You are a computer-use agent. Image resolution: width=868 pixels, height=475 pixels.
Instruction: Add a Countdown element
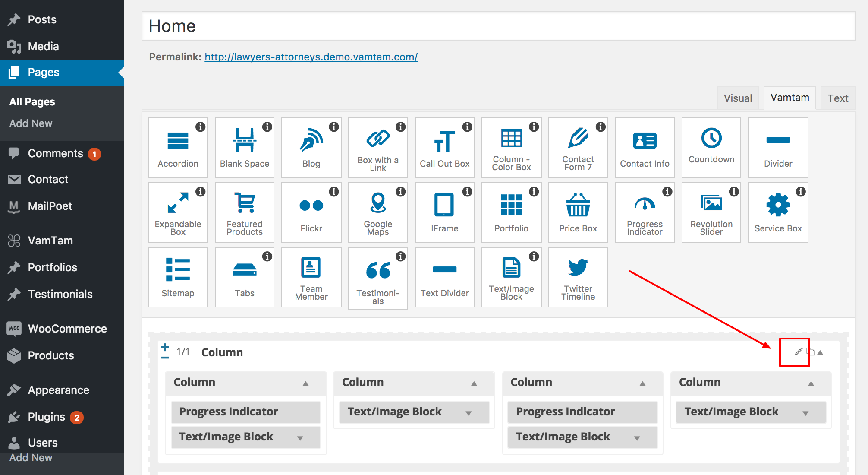point(711,148)
